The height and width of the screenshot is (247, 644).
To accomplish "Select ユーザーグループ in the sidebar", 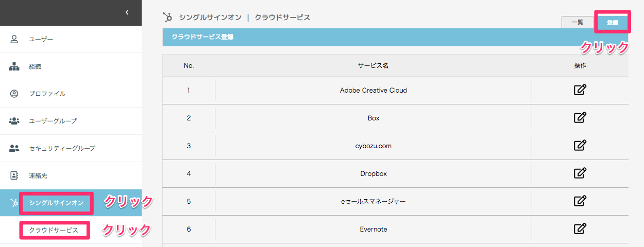I will coord(53,121).
